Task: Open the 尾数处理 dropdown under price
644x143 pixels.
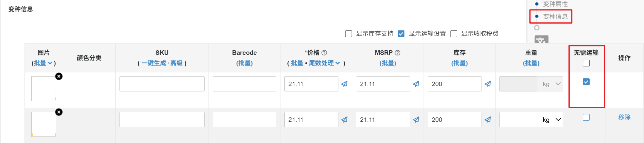Action: point(324,63)
